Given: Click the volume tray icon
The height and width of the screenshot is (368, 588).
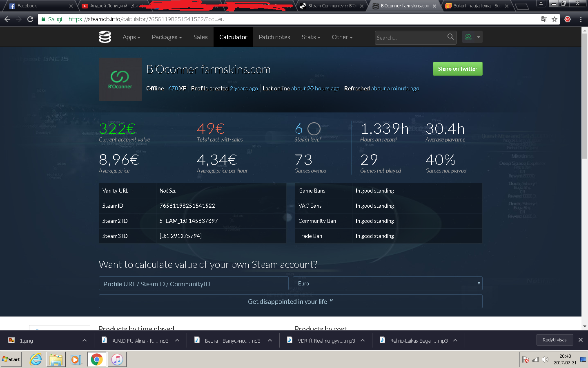Looking at the screenshot, I should click(x=545, y=360).
